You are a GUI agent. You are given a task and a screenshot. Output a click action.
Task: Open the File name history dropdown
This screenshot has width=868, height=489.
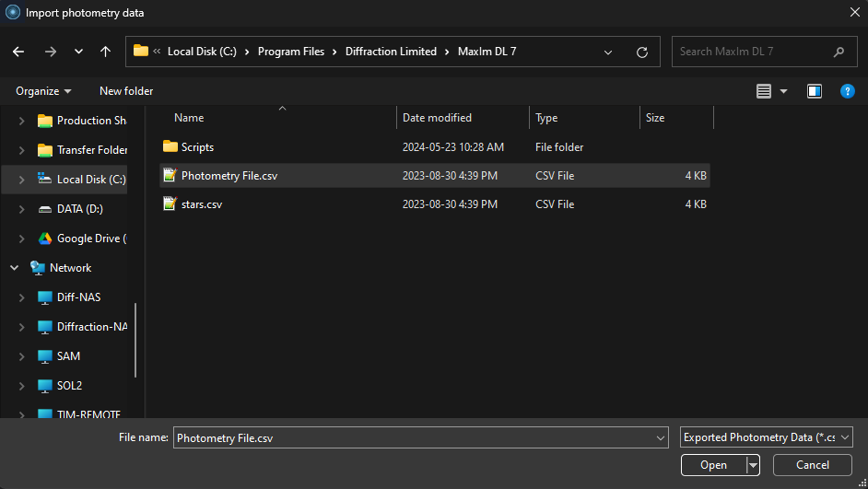coord(660,438)
